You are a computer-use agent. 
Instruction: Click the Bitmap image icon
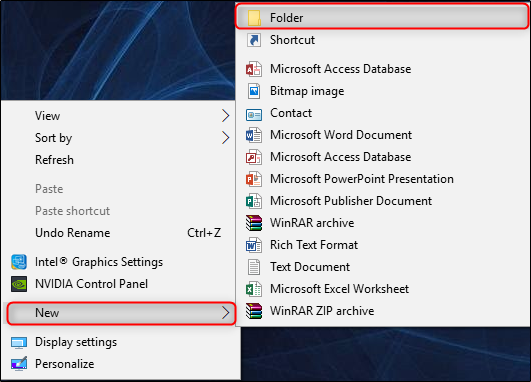pyautogui.click(x=254, y=91)
